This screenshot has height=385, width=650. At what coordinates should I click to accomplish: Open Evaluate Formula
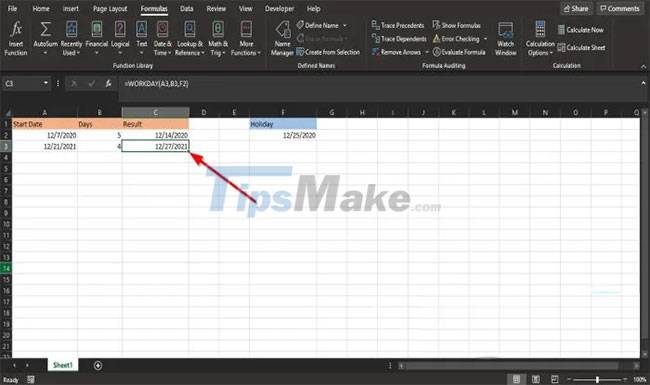click(x=459, y=52)
